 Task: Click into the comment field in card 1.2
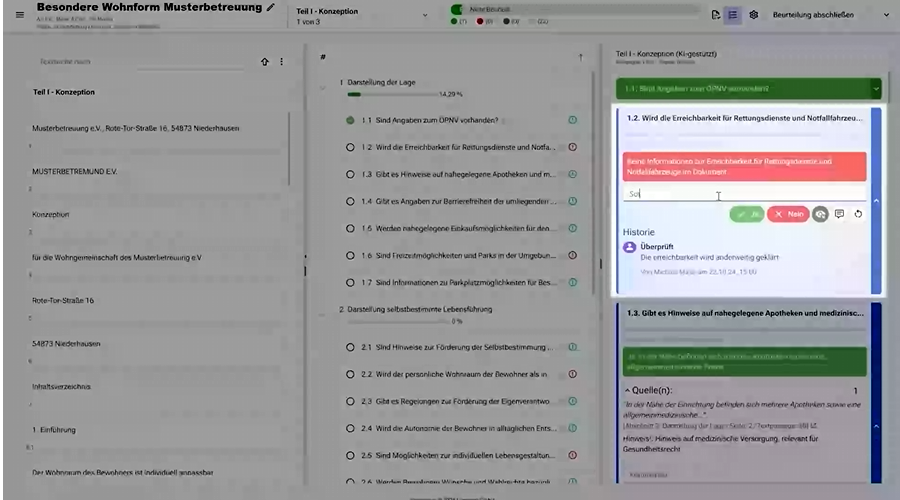(x=744, y=194)
